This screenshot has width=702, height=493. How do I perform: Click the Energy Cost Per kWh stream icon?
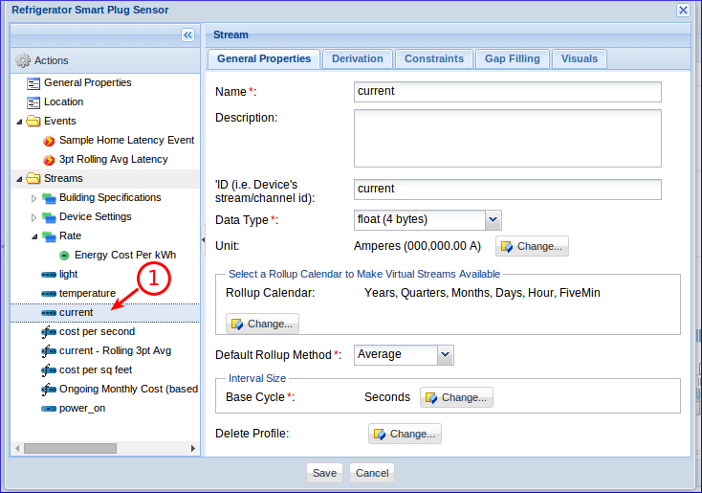tap(64, 255)
